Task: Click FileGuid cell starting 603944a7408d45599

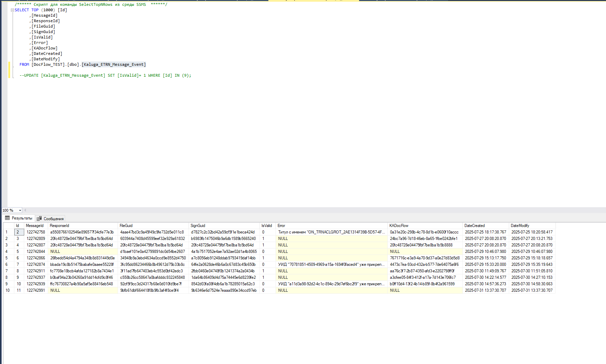Action: click(153, 239)
